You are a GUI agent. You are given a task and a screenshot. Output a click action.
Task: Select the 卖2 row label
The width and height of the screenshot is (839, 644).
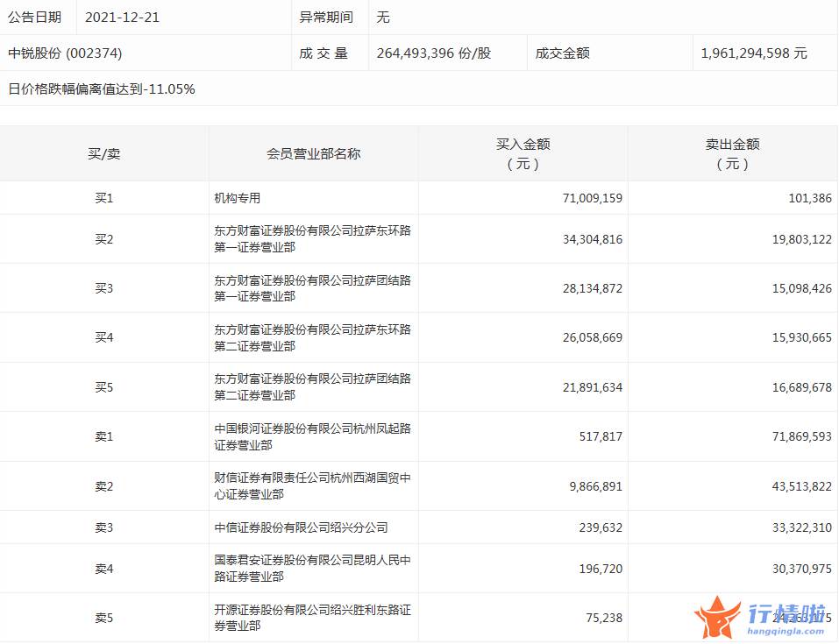(103, 486)
